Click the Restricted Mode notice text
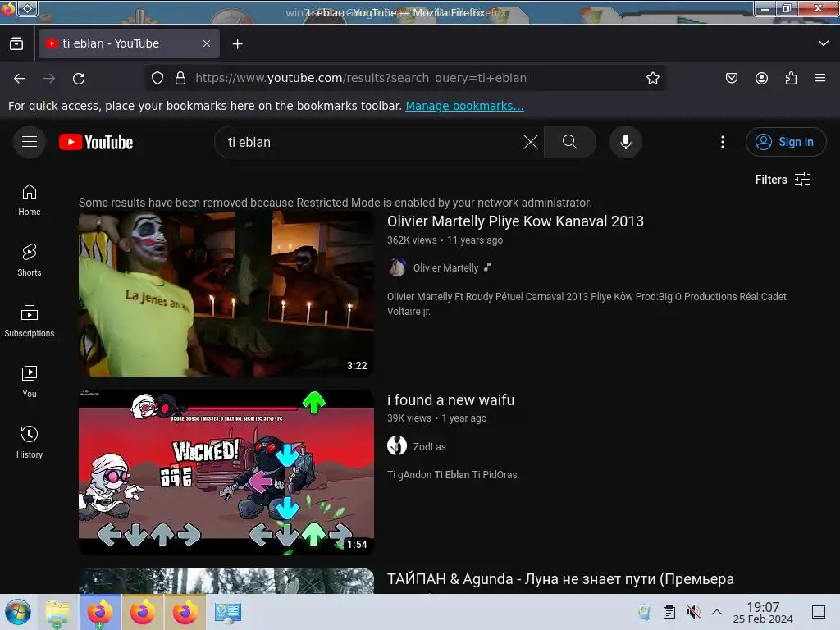 [x=335, y=203]
